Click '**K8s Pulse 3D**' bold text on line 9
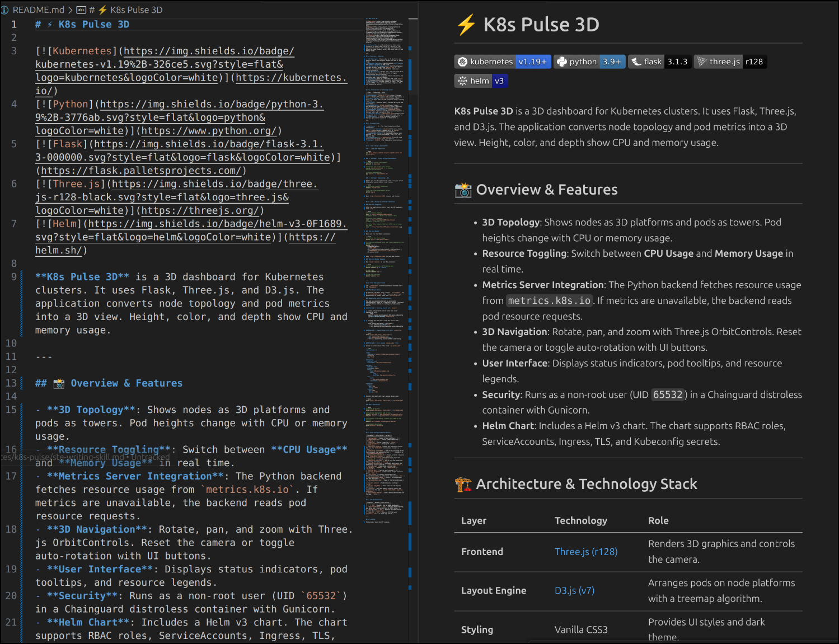 tap(82, 277)
